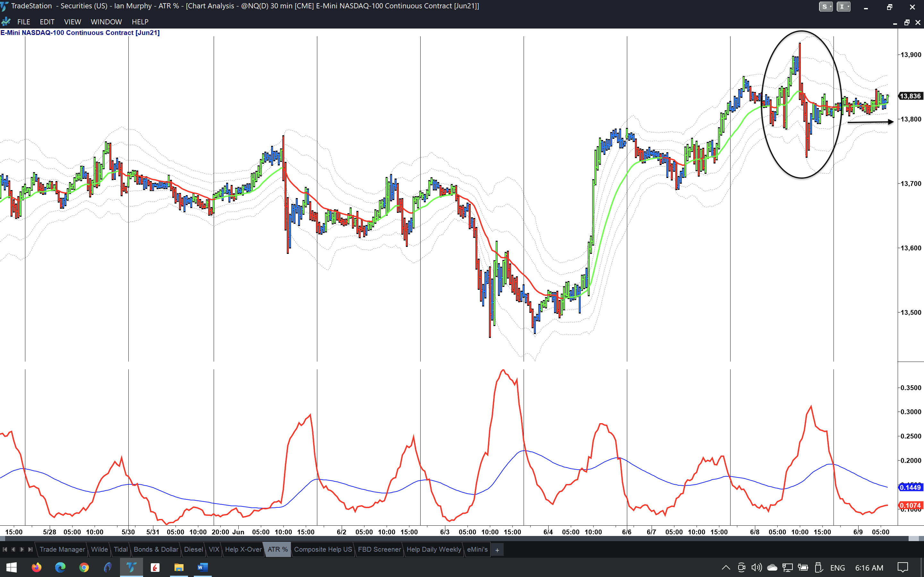Open the I status dropdown in title bar
Screen dimensions: 924x577
[843, 6]
